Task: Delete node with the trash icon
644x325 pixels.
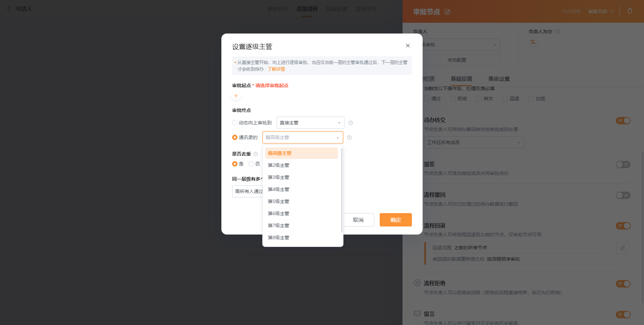Action: pos(630,11)
